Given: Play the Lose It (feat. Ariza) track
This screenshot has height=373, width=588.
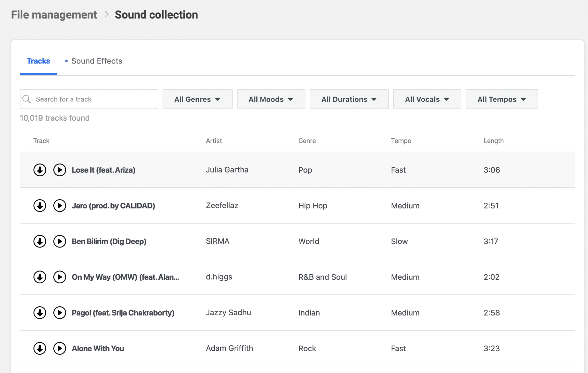Looking at the screenshot, I should [x=60, y=170].
